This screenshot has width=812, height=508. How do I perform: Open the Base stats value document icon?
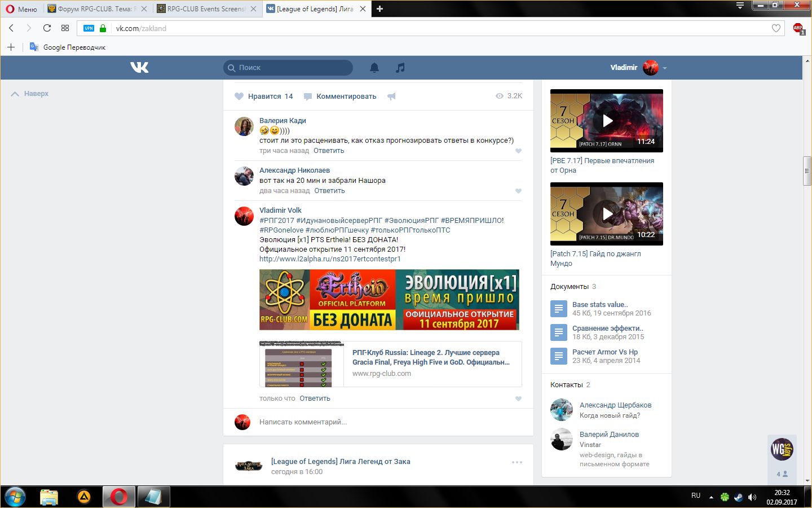tap(558, 309)
